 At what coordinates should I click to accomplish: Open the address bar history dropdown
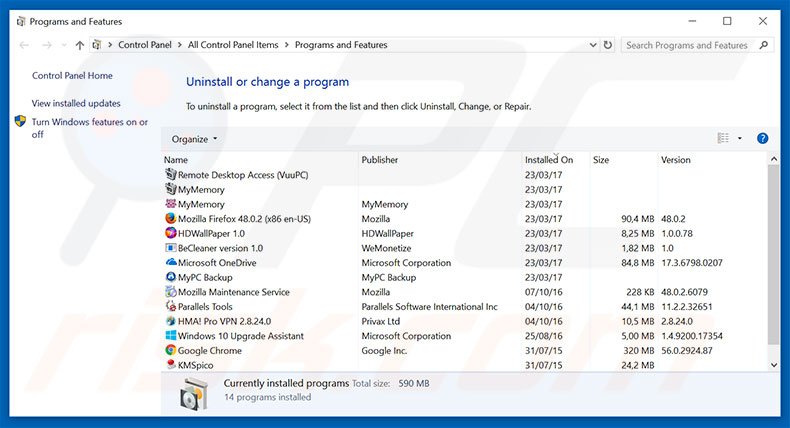click(x=593, y=45)
